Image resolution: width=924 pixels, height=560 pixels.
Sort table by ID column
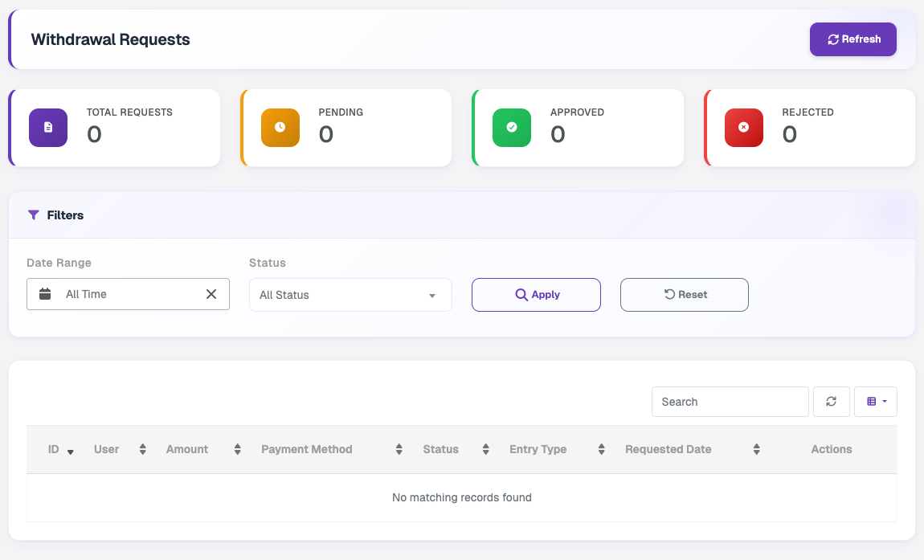tap(53, 449)
